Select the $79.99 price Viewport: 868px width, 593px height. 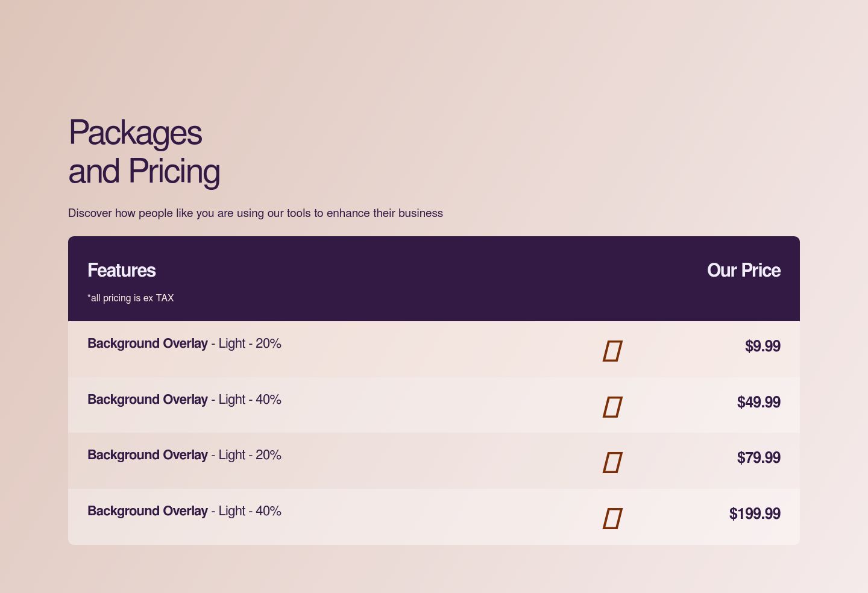coord(758,457)
